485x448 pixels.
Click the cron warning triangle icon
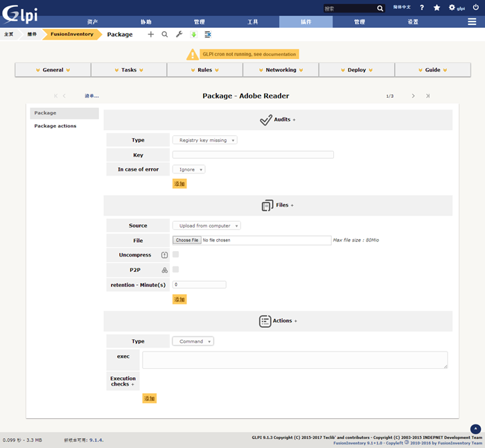tap(193, 55)
